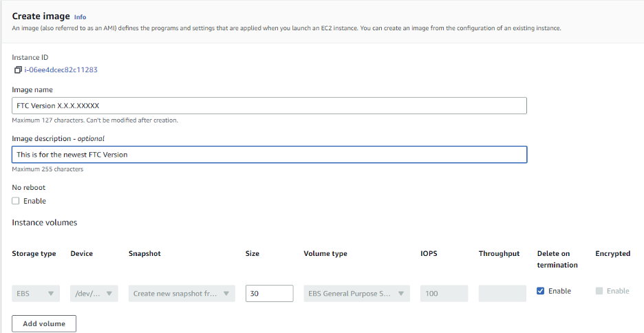Open the Info link next to Create image
The image size is (644, 333).
pos(80,17)
